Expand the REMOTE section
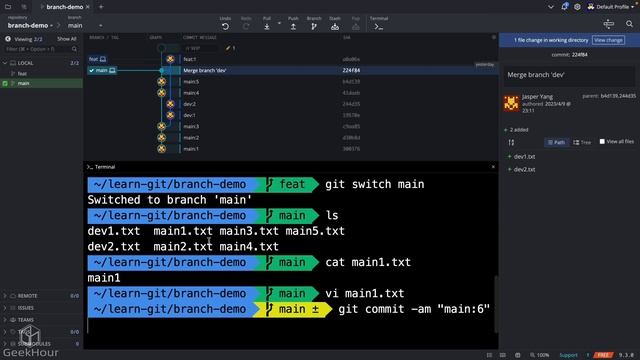Viewport: 640px width, 360px height. point(5,296)
